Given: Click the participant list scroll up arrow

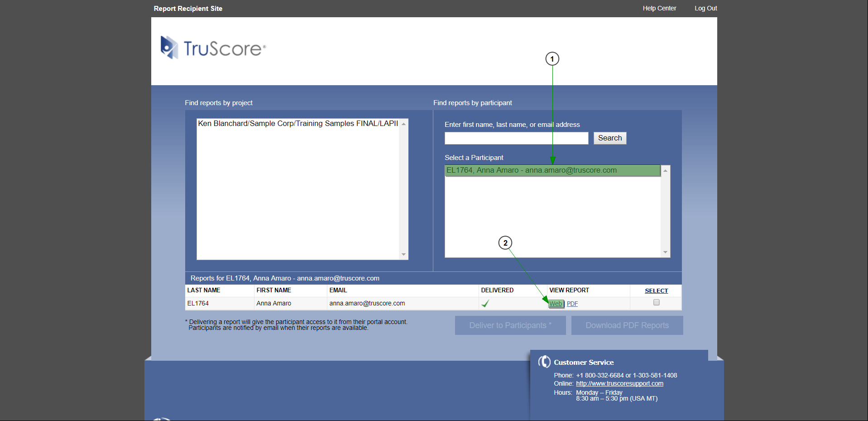Looking at the screenshot, I should pyautogui.click(x=665, y=170).
